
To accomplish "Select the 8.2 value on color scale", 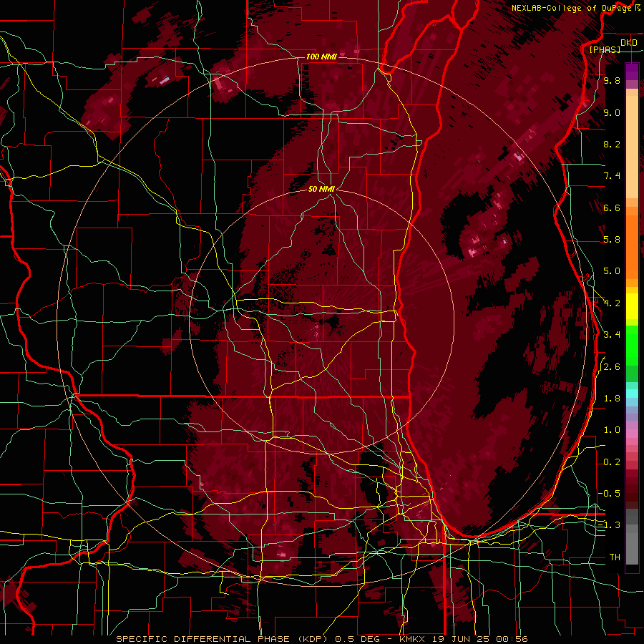I will click(x=612, y=144).
